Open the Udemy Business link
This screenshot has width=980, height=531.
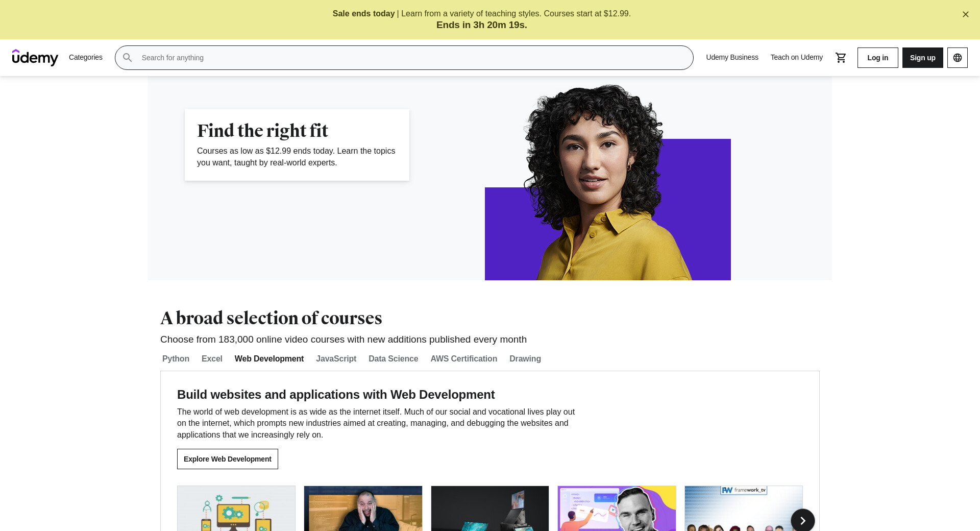pyautogui.click(x=732, y=57)
